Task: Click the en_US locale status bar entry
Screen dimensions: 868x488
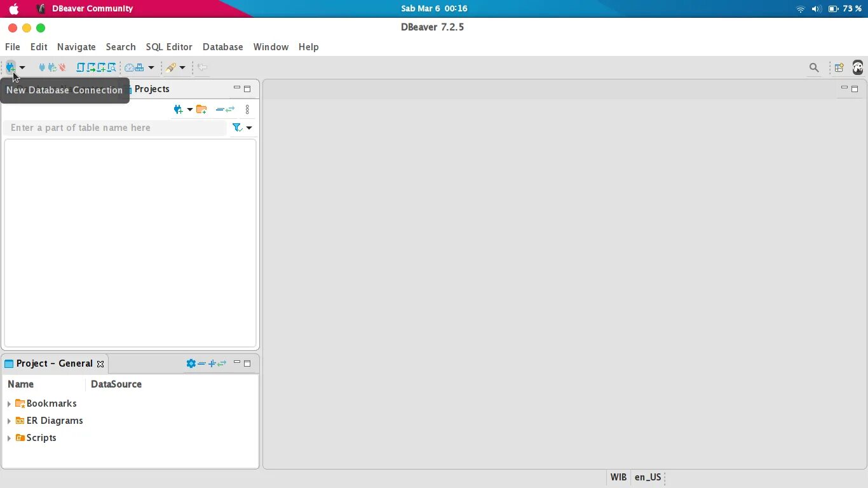Action: 648,477
